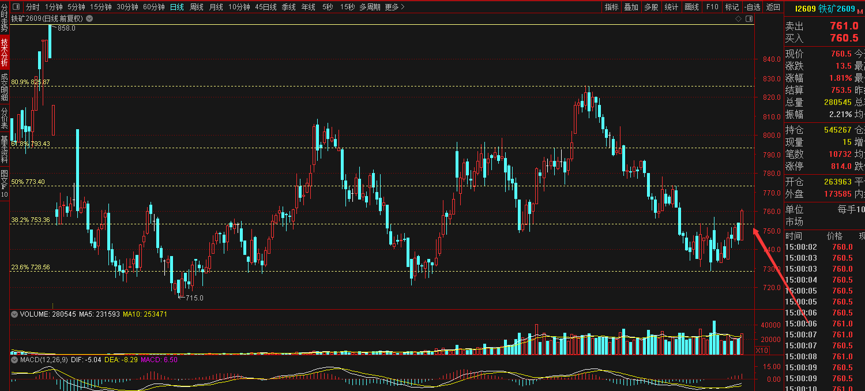This screenshot has height=391, width=865.
Task: Click the 38.2% 753.36 Fibonacci label
Action: click(x=30, y=219)
